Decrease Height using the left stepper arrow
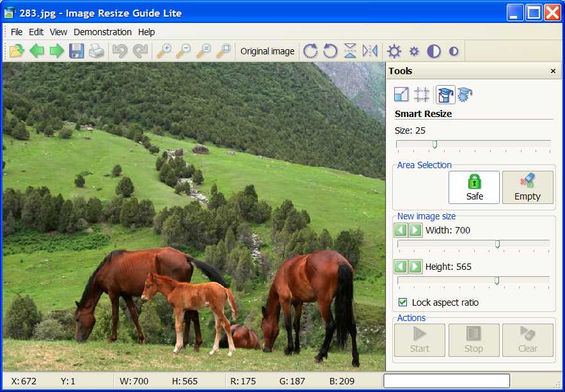 coord(401,267)
